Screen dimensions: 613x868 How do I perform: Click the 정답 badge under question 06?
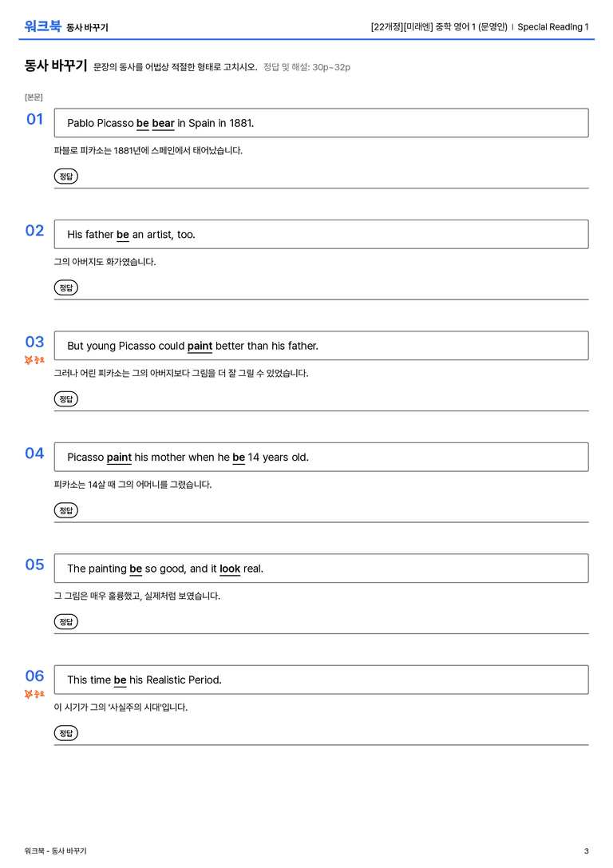[65, 732]
